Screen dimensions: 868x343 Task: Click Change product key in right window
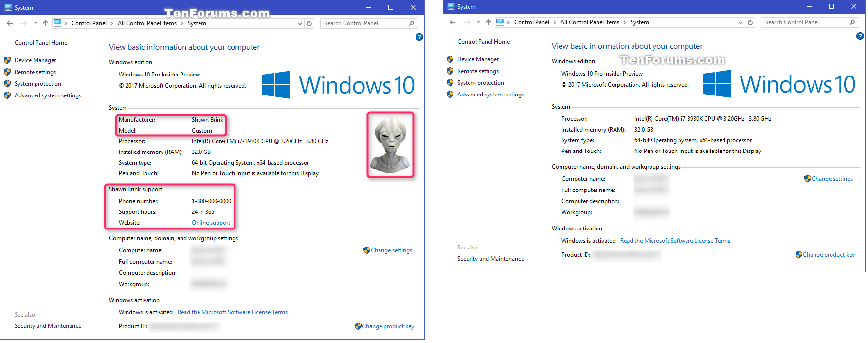829,255
